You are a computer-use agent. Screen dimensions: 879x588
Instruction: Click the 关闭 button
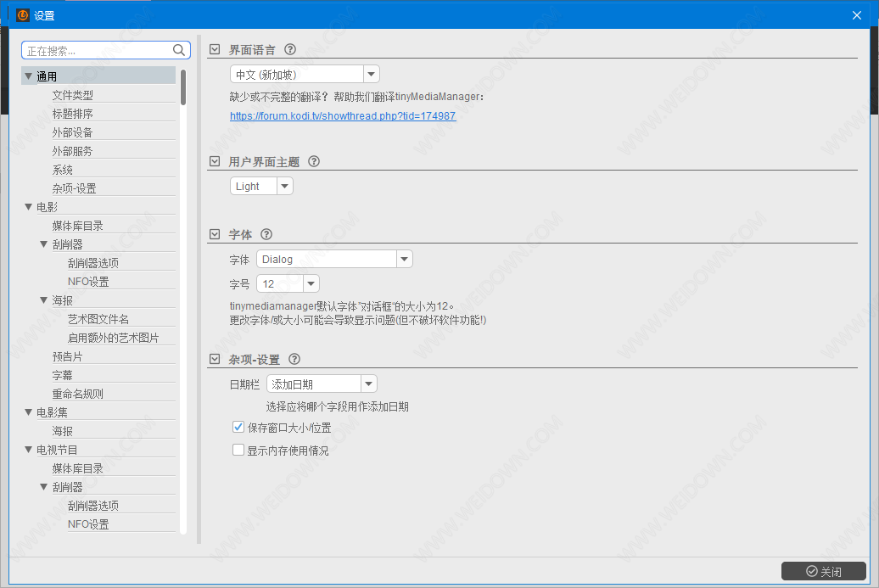coord(823,571)
